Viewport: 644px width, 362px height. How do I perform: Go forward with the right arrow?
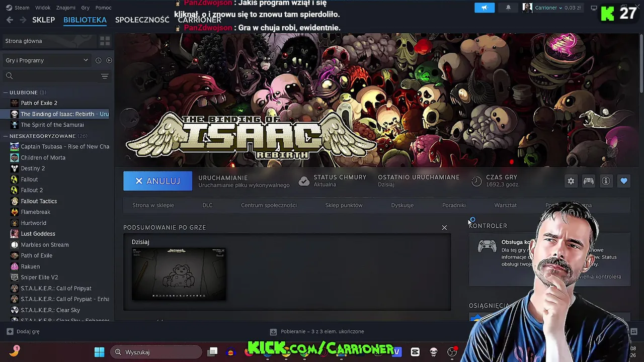tap(23, 20)
